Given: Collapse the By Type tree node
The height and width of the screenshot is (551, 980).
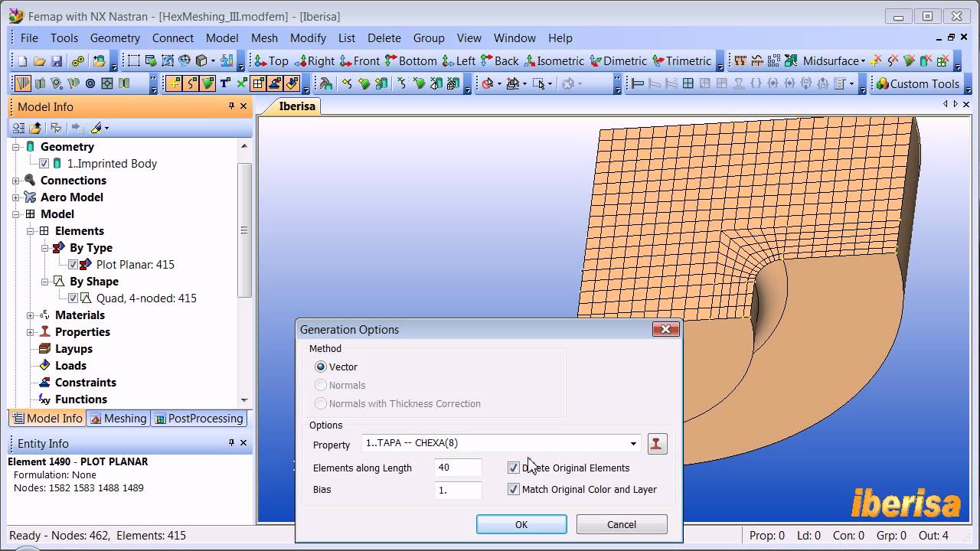Looking at the screenshot, I should (x=45, y=248).
